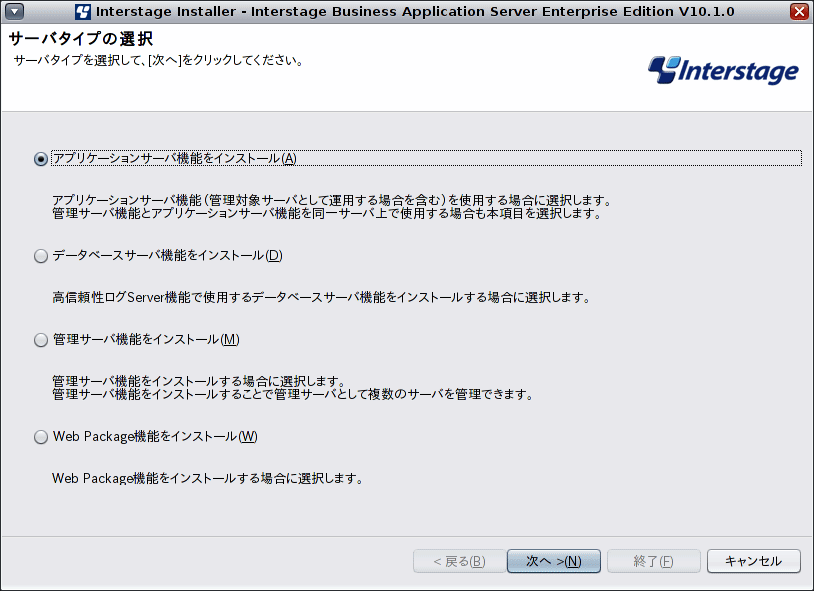Image resolution: width=814 pixels, height=591 pixels.
Task: Click text Web Package機能をインストールする場合に選択します。
Action: click(208, 478)
